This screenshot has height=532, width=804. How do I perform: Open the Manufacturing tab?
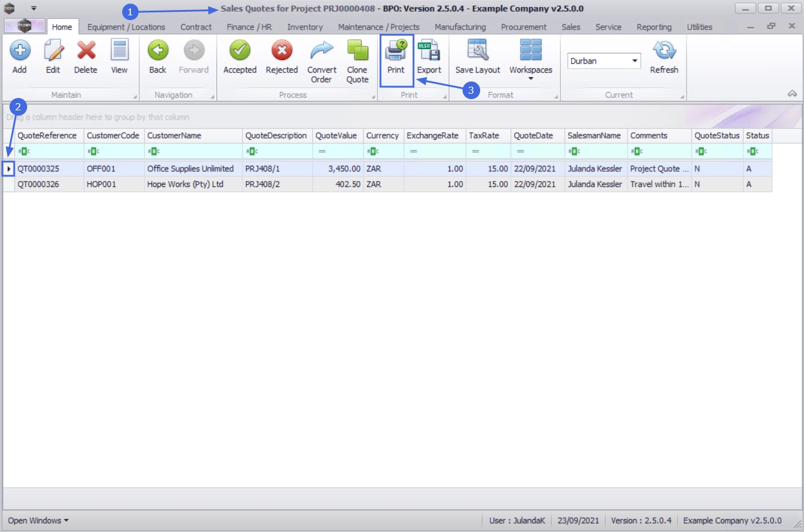[x=460, y=27]
